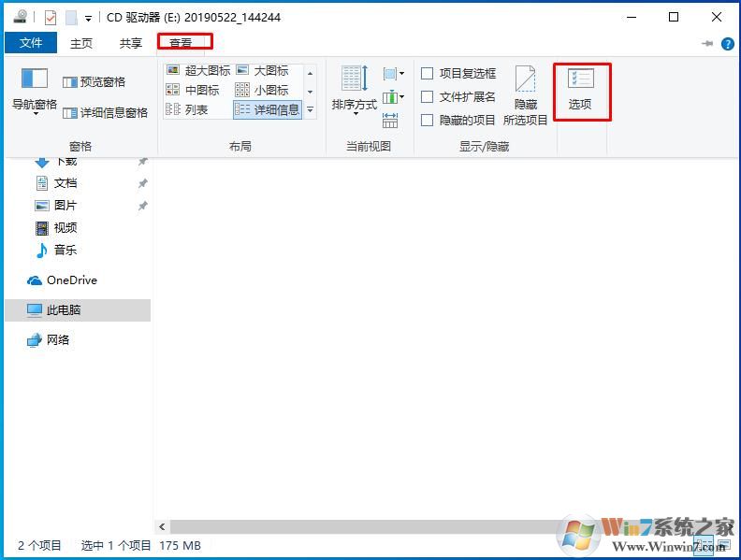Click the OneDrive cloud icon
The width and height of the screenshot is (741, 560).
coord(35,281)
